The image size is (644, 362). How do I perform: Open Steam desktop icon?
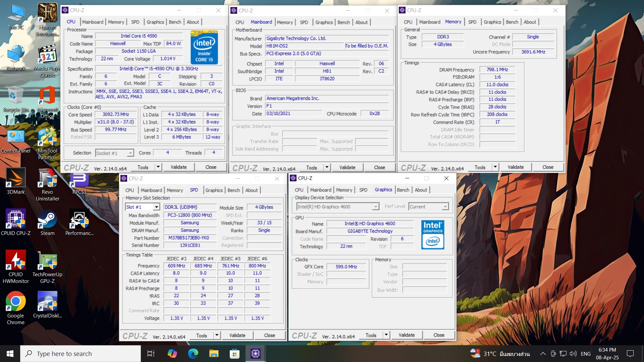point(47,223)
